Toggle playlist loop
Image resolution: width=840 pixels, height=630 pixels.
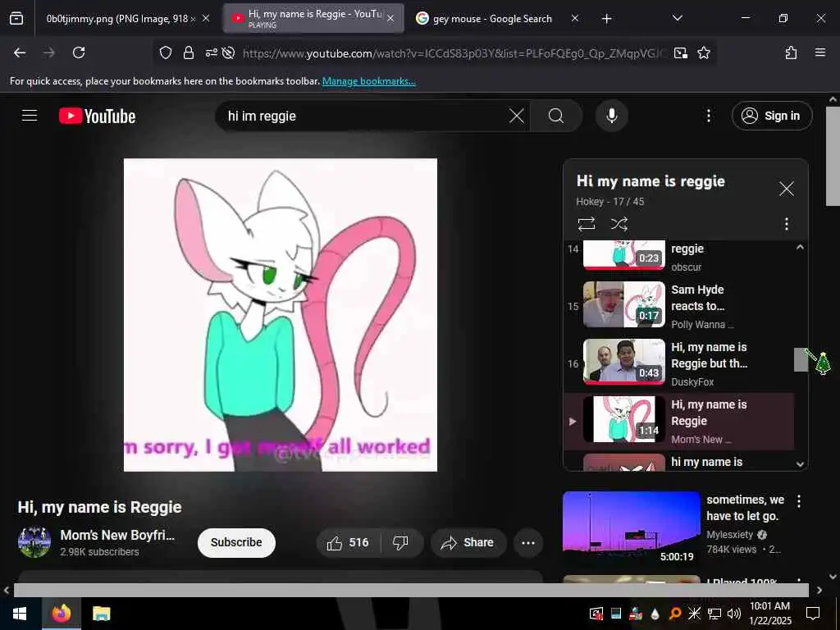[x=586, y=224]
